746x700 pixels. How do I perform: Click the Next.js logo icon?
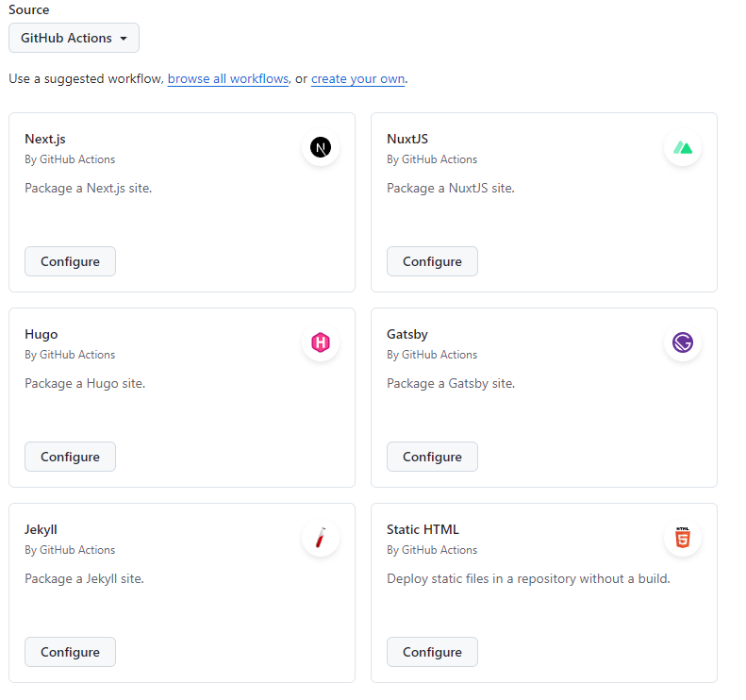coord(321,148)
